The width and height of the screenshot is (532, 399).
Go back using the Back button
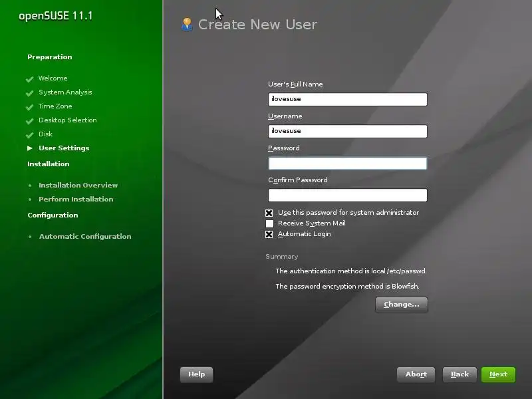point(460,374)
